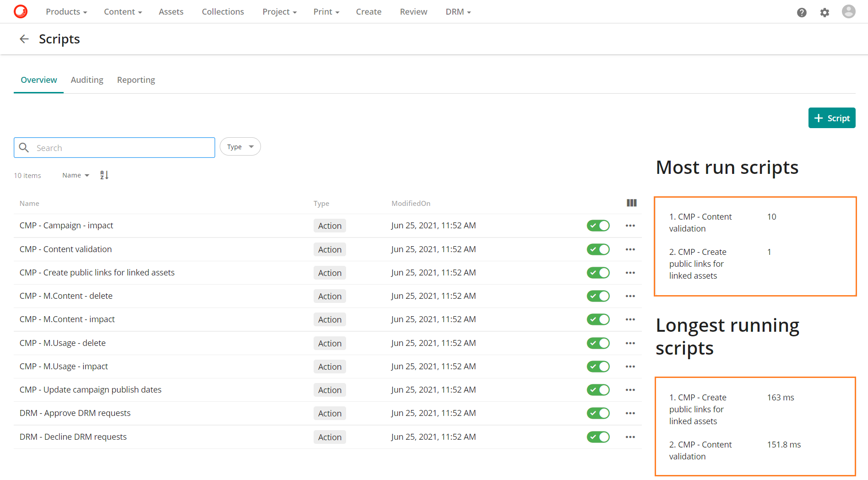The image size is (868, 480).
Task: Open more options for CMP - Content validation
Action: click(x=630, y=249)
